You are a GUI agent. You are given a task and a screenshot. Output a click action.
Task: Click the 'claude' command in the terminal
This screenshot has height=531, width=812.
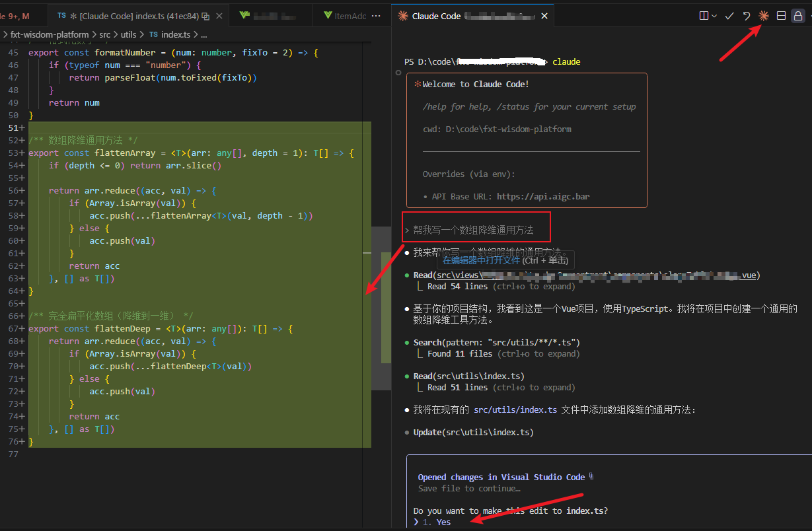(566, 62)
